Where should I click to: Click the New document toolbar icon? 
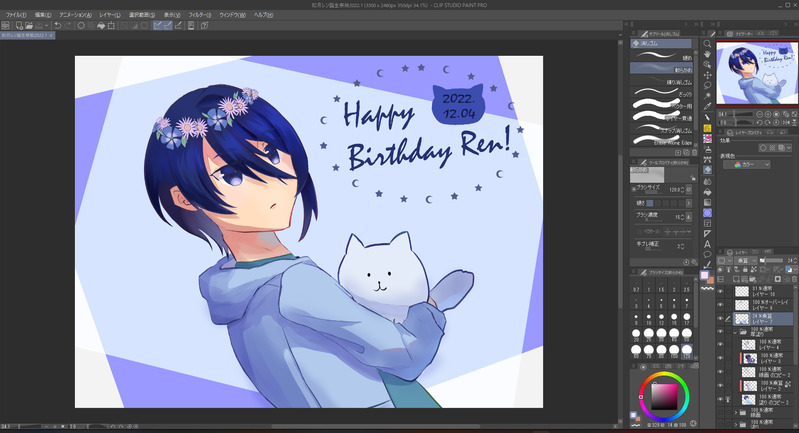(19, 25)
